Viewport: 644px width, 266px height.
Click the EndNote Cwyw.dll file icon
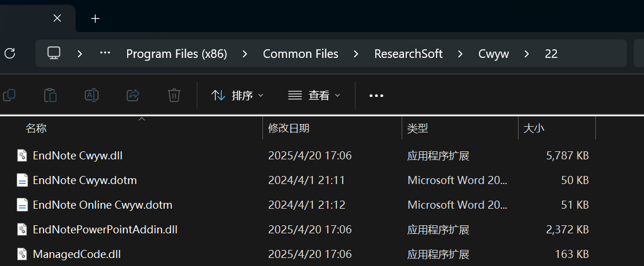[22, 155]
